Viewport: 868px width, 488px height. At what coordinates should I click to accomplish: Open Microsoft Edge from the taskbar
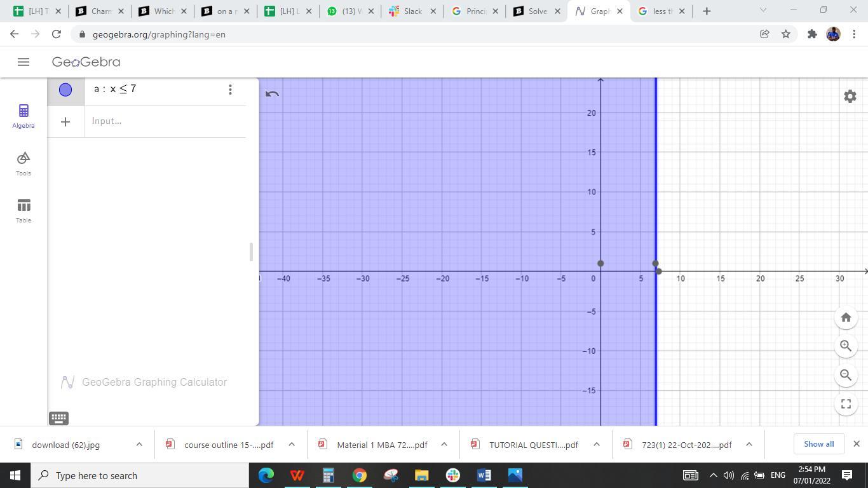pos(266,475)
